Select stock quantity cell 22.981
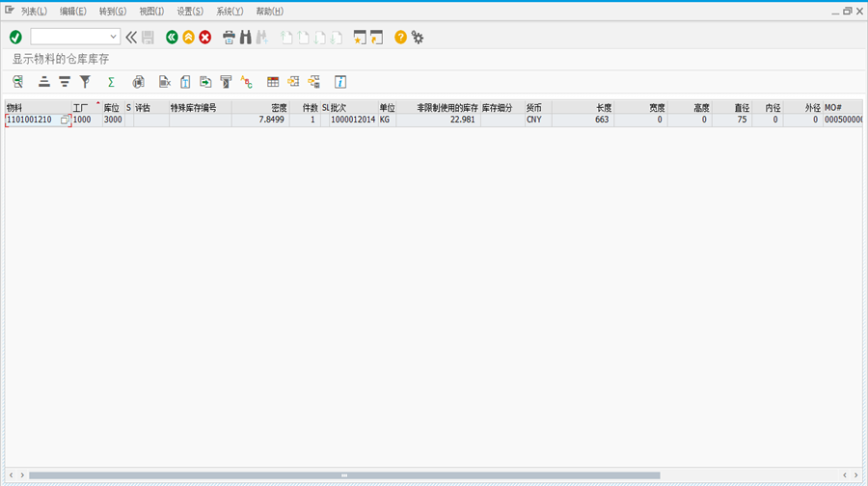Screen dimensions: 868x486 click(438, 120)
